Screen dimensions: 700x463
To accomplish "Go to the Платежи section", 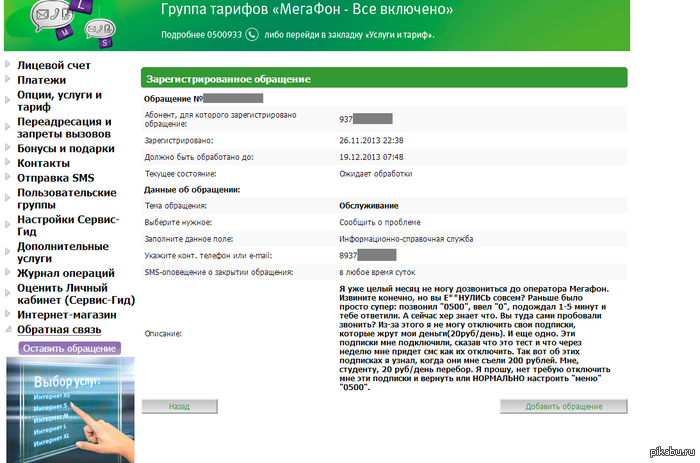I will click(x=42, y=80).
